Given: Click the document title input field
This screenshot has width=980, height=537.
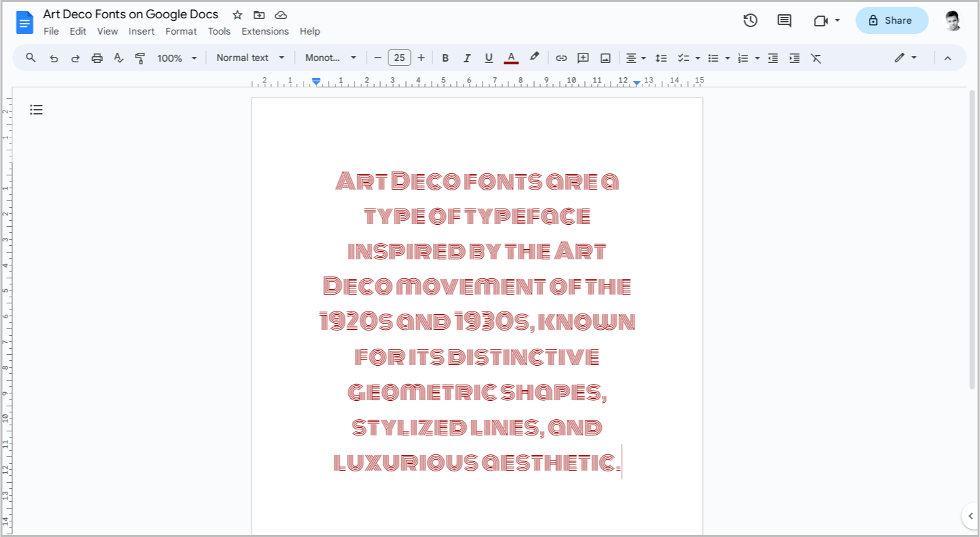Looking at the screenshot, I should 131,14.
